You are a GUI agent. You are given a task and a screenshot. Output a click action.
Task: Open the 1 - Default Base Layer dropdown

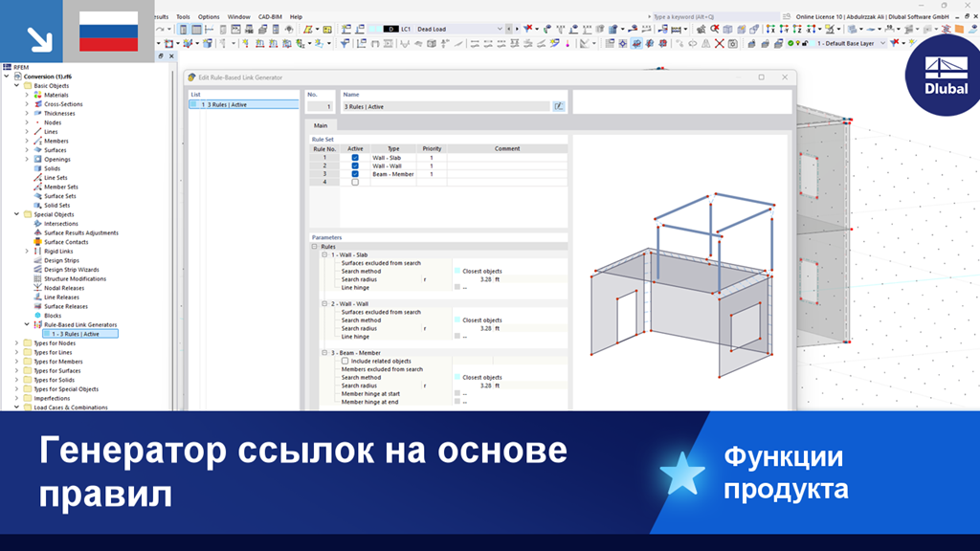coord(882,44)
